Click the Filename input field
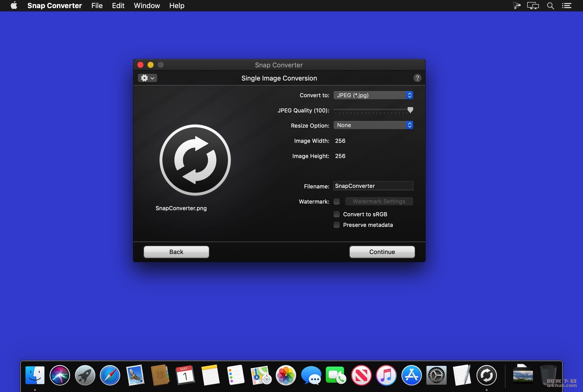The width and height of the screenshot is (583, 392). pos(373,186)
